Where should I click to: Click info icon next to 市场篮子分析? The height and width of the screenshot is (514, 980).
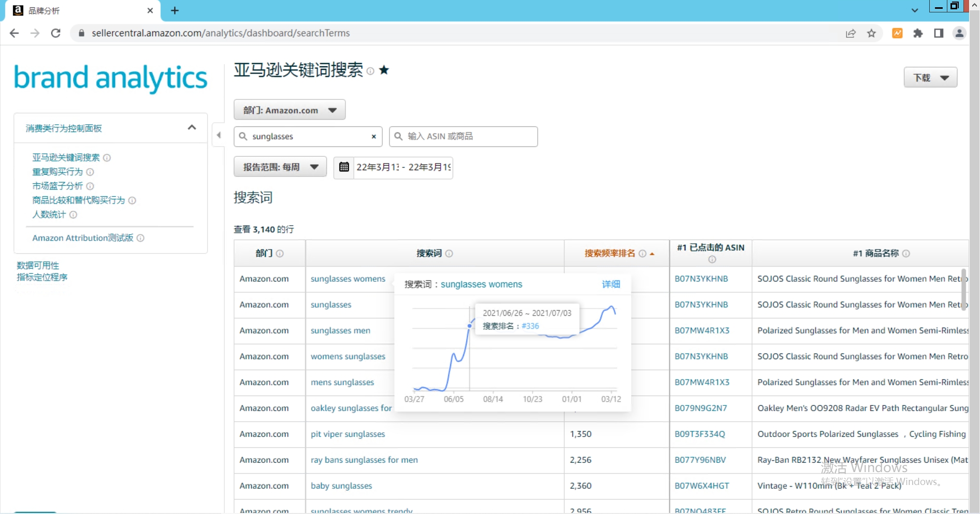click(90, 186)
